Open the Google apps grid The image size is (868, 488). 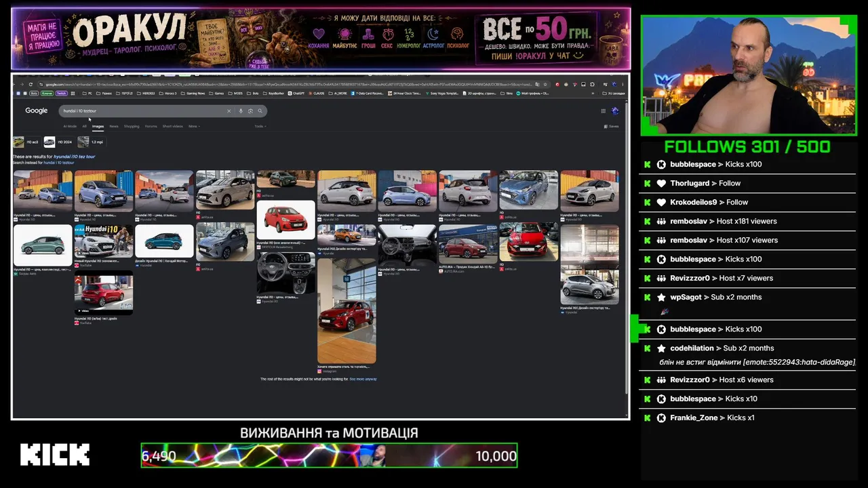603,110
